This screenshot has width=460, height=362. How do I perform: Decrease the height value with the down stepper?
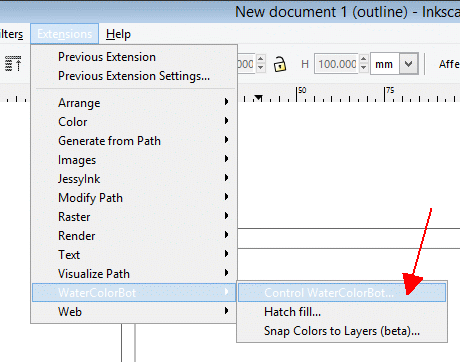pyautogui.click(x=364, y=68)
